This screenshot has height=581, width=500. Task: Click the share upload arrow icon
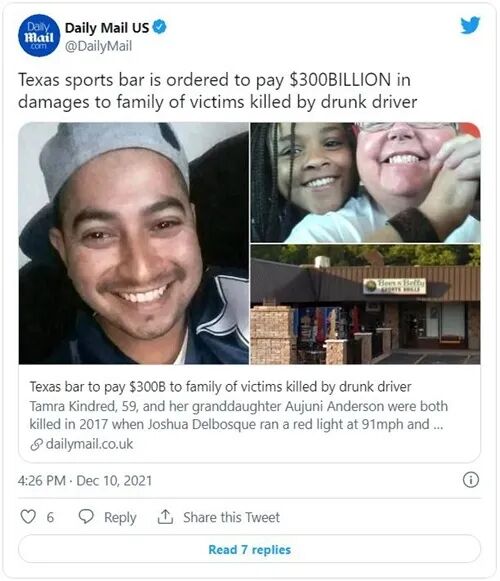tap(165, 516)
